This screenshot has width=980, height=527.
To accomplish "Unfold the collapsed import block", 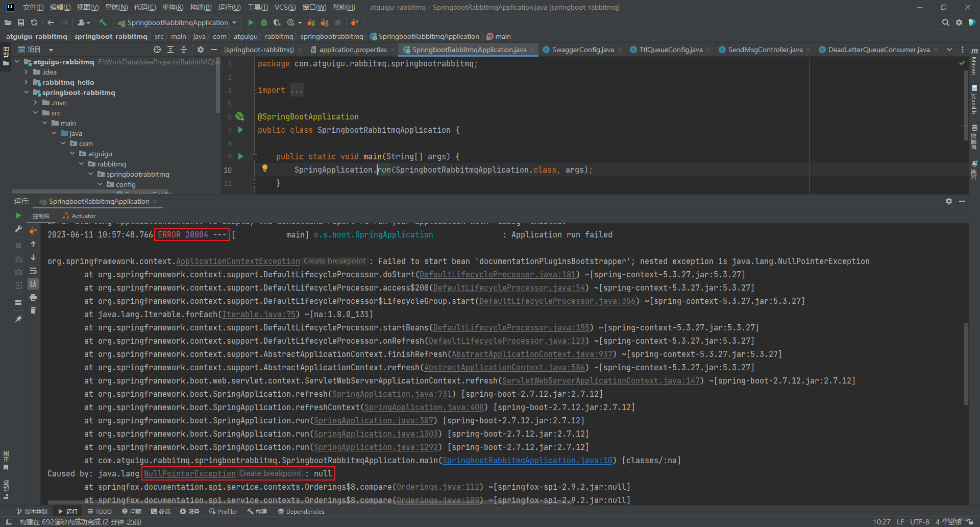I will pos(254,90).
